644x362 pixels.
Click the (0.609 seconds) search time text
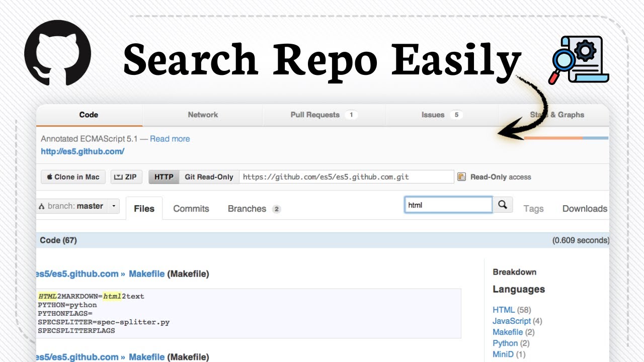tap(580, 240)
